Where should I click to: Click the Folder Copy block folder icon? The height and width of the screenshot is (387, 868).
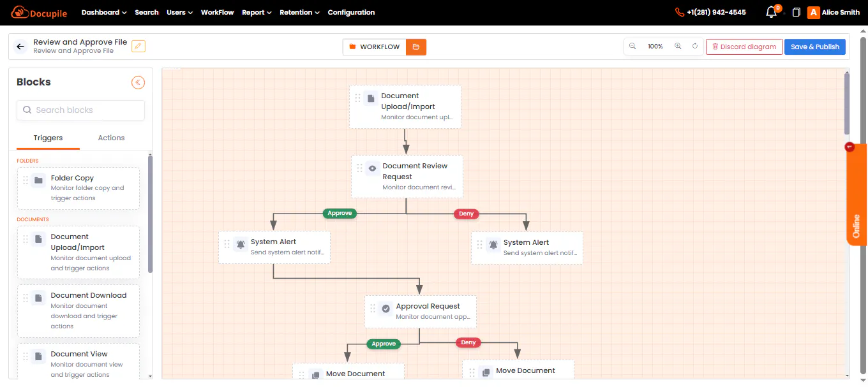(x=38, y=180)
